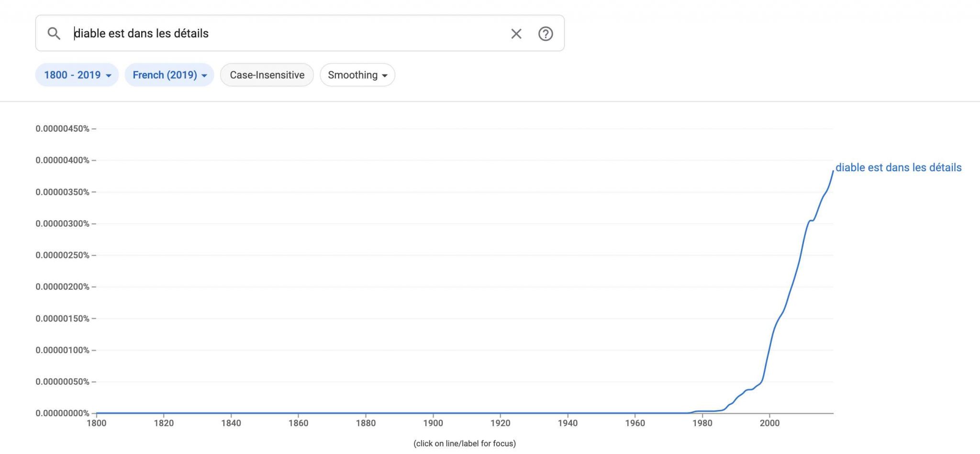
Task: Click the magnifying glass search icon
Action: (x=54, y=33)
